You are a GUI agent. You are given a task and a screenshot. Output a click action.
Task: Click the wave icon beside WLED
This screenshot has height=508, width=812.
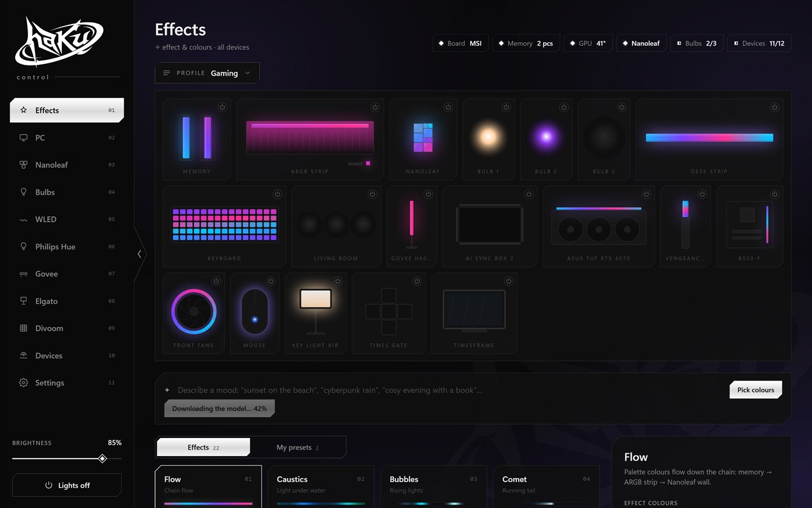point(24,220)
